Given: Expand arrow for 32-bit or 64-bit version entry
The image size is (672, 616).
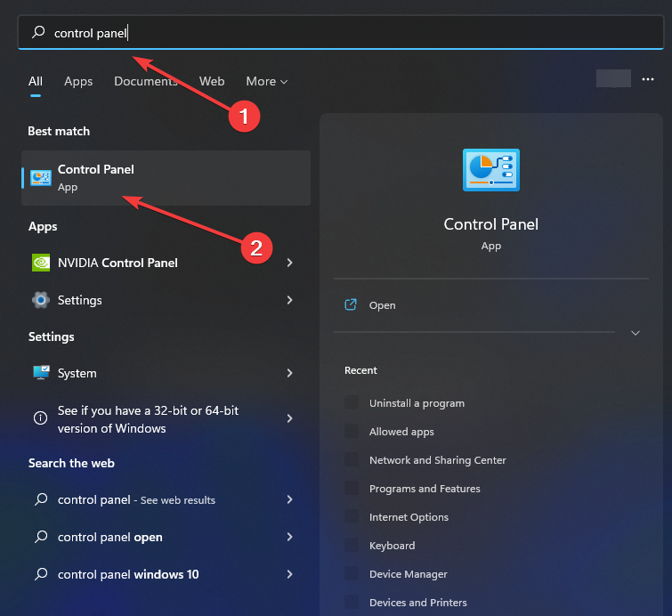Looking at the screenshot, I should 289,418.
